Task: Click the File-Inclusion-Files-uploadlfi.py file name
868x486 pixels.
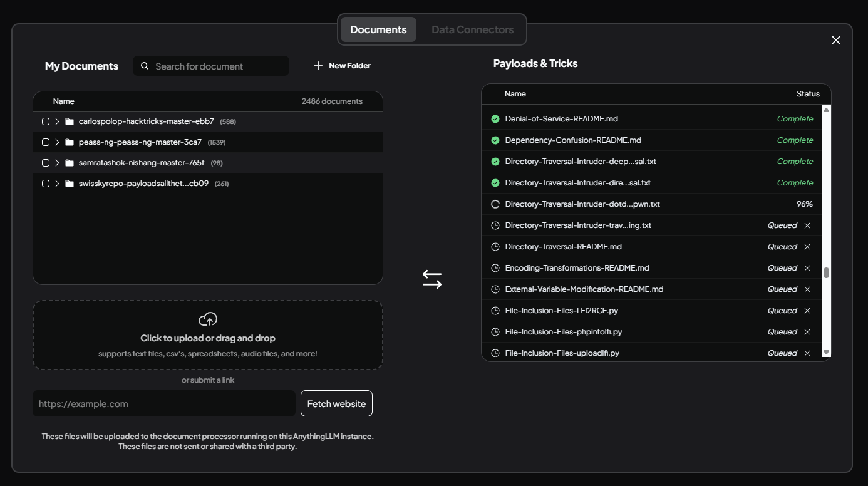Action: (562, 353)
